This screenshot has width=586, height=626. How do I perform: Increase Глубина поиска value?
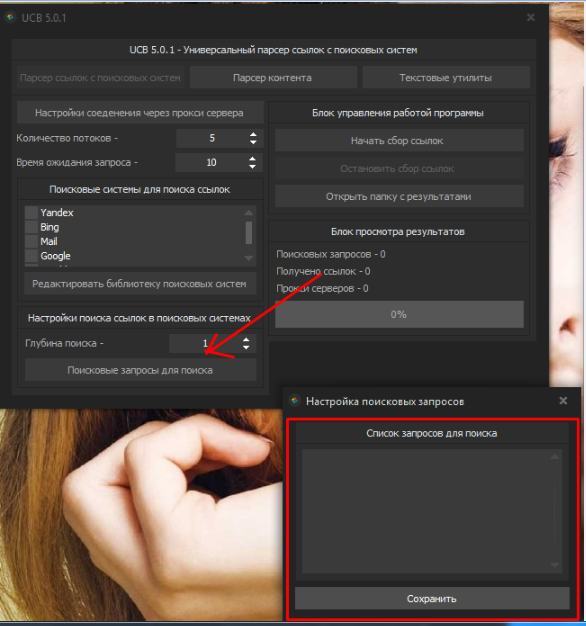coord(246,339)
